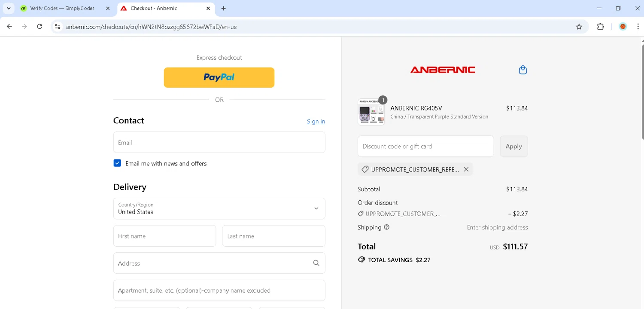This screenshot has width=644, height=309.
Task: Bookmark this page with the star icon
Action: tap(579, 27)
